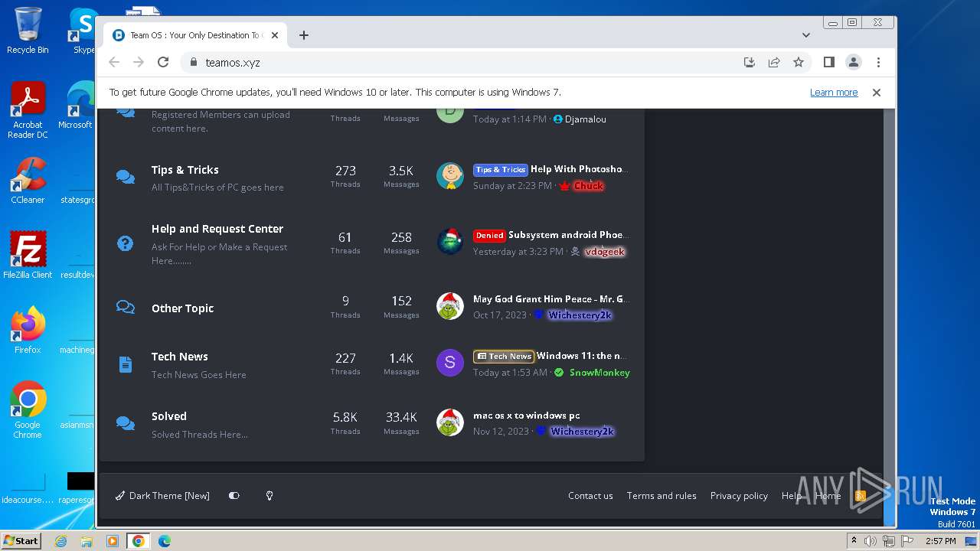Image resolution: width=980 pixels, height=551 pixels.
Task: Click the Tips & Tricks forum chat icon
Action: [x=125, y=177]
